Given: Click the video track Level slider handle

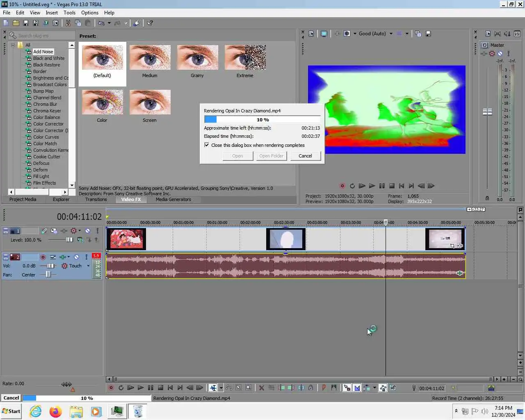Looking at the screenshot, I should (69, 240).
